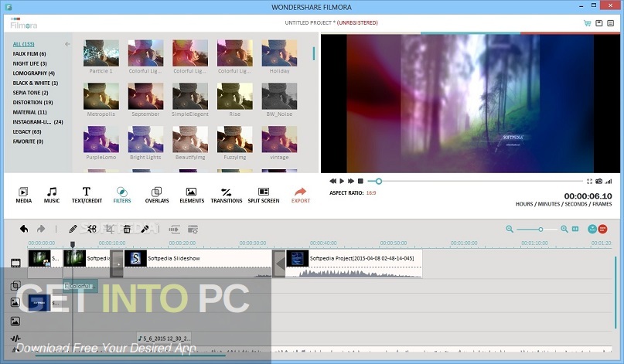Select ALL (133) filter category
This screenshot has height=364, width=624.
23,44
